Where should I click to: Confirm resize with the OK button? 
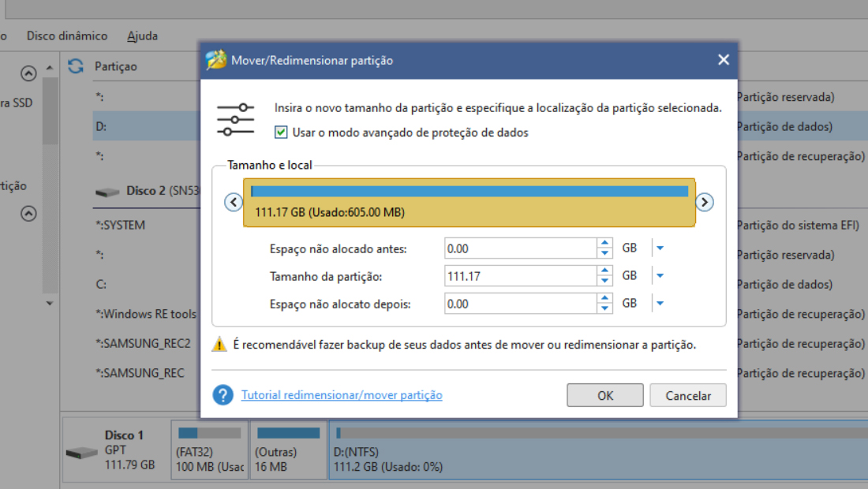[x=604, y=395]
